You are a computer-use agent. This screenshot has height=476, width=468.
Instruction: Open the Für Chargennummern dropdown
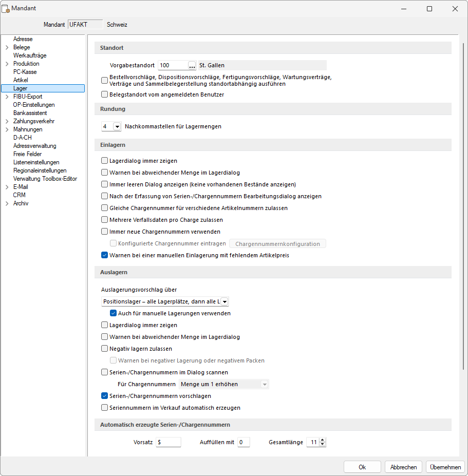coord(265,384)
